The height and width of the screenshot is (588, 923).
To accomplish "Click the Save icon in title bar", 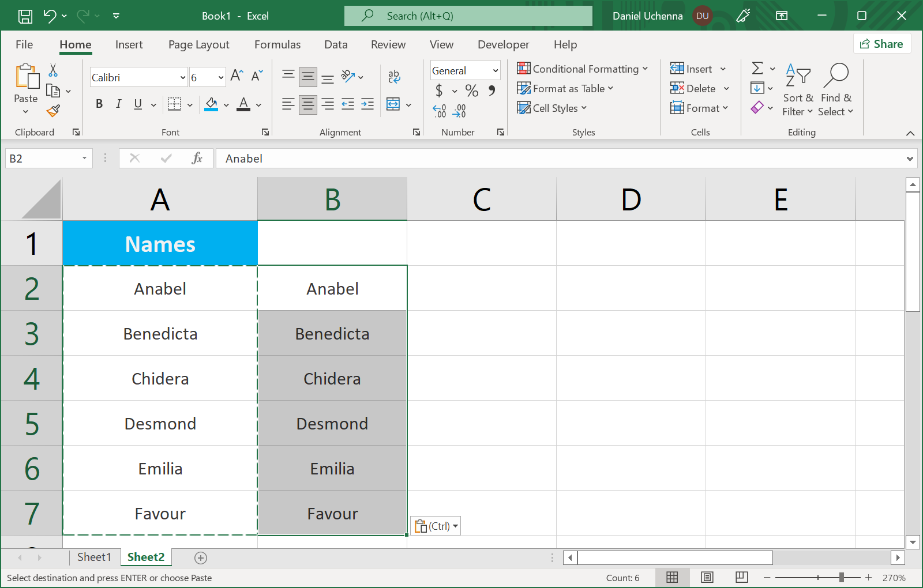I will coord(25,16).
